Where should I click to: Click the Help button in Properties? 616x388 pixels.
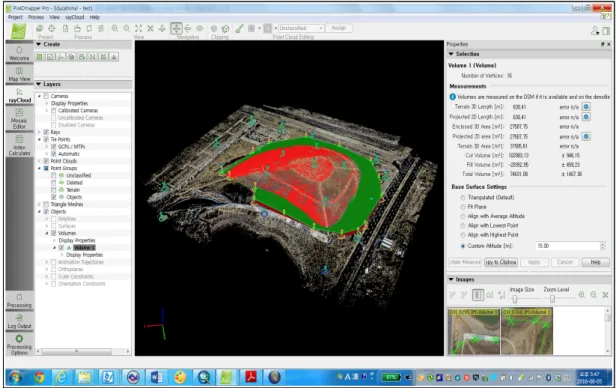tap(595, 262)
